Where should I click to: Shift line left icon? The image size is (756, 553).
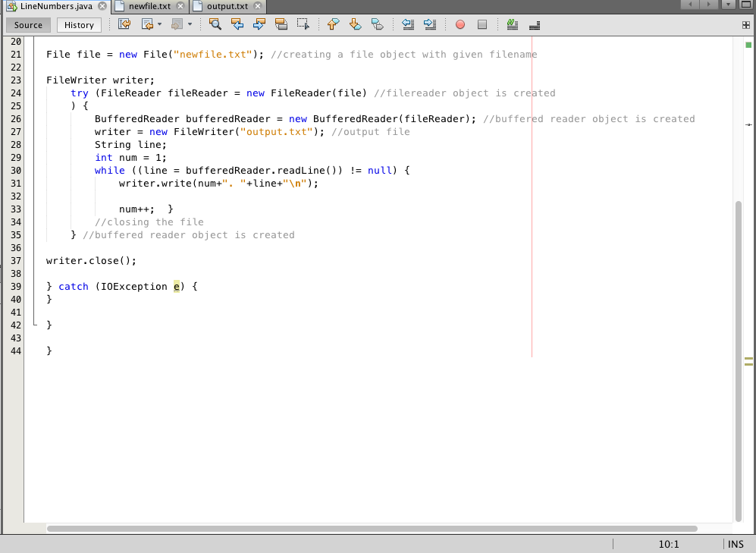408,24
